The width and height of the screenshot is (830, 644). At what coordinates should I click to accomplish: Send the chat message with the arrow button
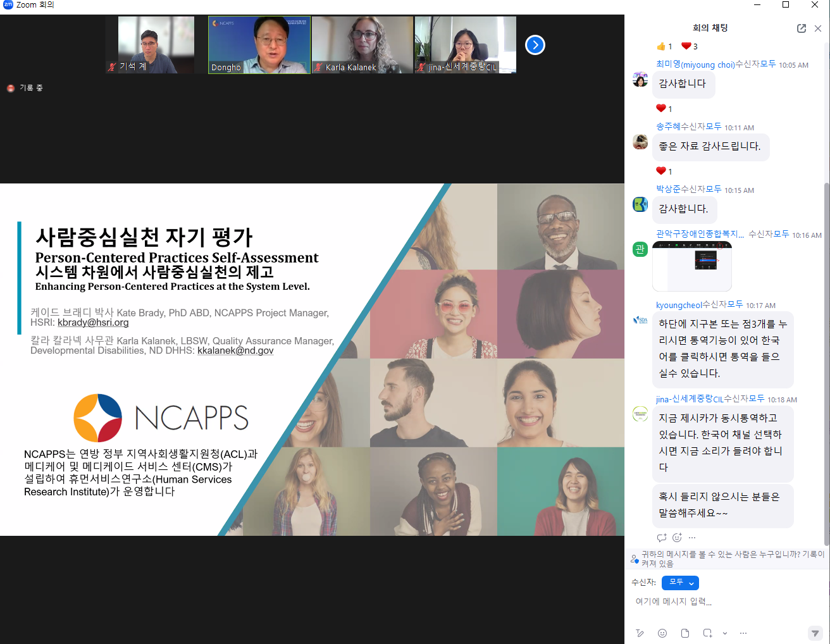pos(815,633)
